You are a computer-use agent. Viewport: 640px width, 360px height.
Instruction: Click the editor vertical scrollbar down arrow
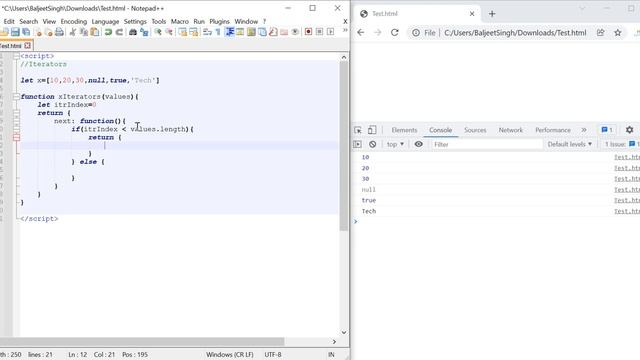coord(344,332)
